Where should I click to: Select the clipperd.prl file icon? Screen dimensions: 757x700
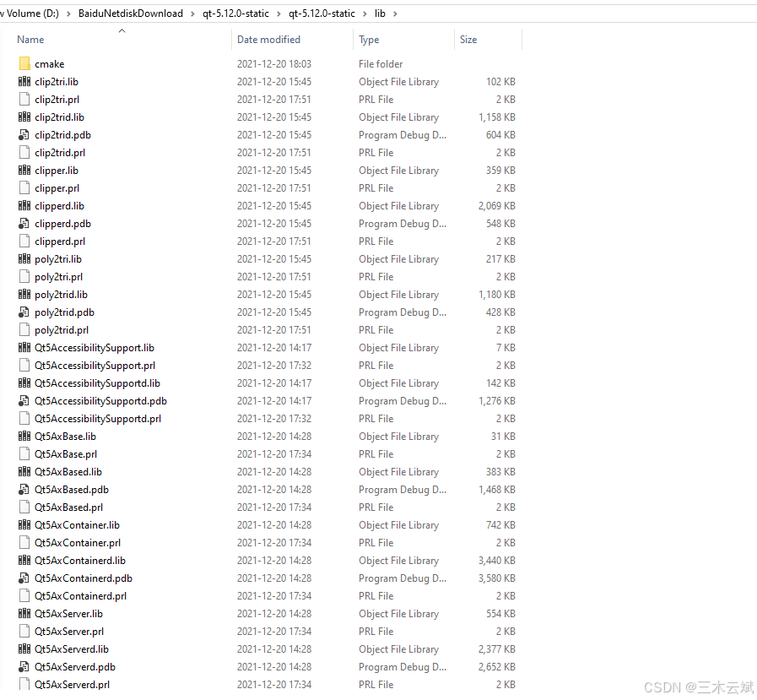pos(24,241)
